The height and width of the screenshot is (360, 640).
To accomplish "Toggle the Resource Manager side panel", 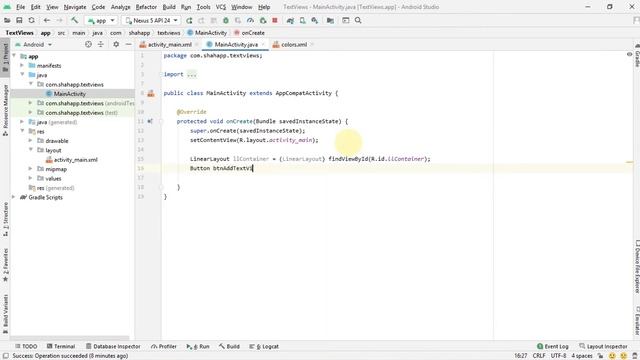I will (x=5, y=110).
